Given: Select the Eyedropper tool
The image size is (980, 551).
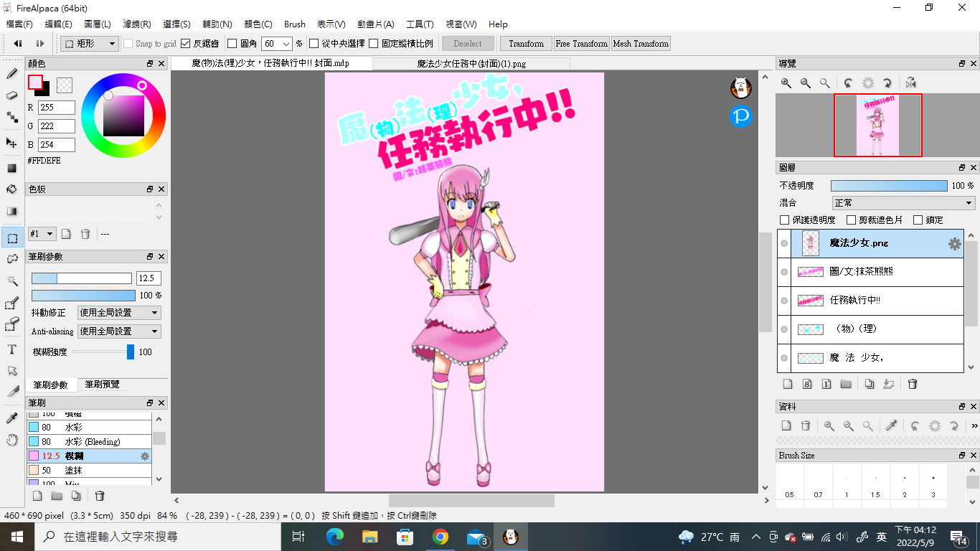Looking at the screenshot, I should (12, 418).
